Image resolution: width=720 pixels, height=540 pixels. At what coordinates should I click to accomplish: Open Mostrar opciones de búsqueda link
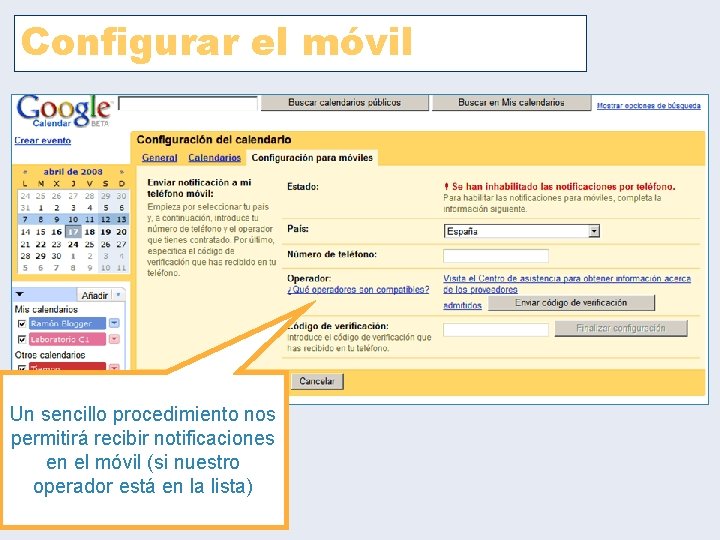point(648,106)
